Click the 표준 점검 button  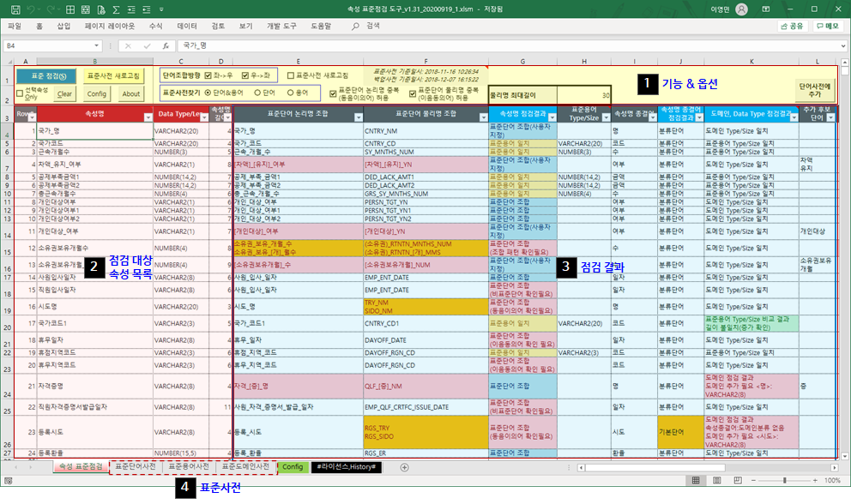[46, 76]
